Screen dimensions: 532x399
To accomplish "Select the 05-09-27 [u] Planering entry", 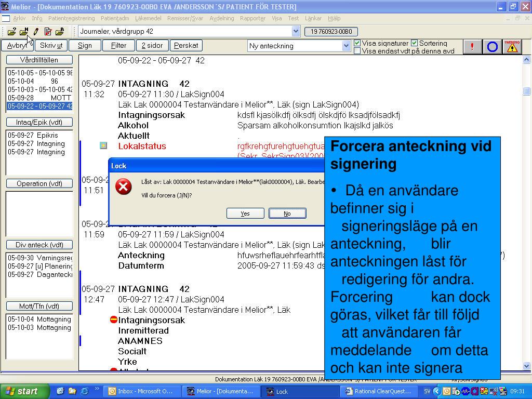I will (x=39, y=266).
